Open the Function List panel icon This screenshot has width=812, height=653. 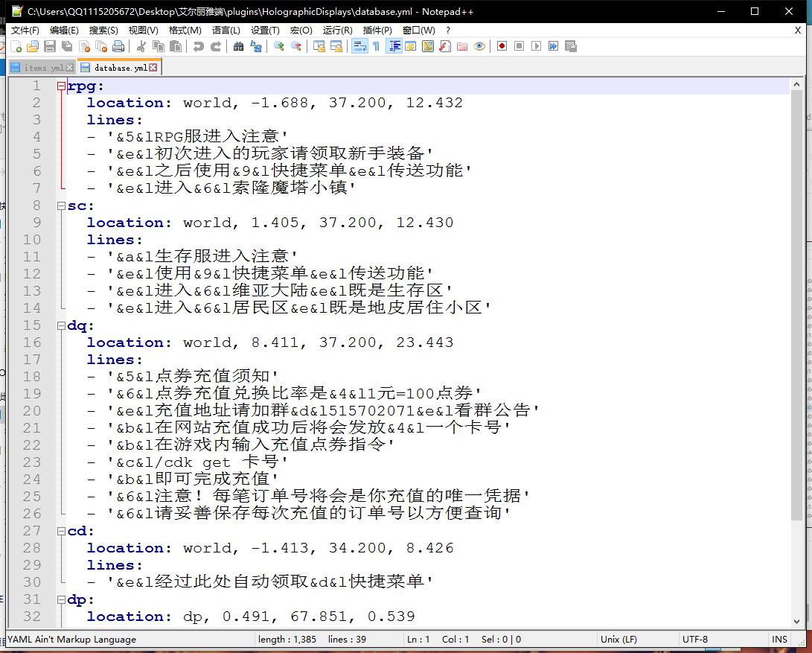(x=445, y=47)
